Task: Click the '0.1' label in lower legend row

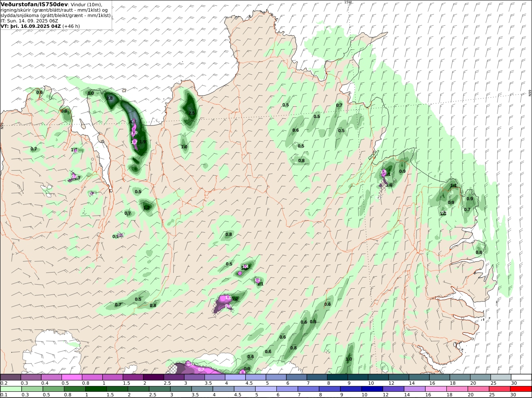Action: pos(4,395)
